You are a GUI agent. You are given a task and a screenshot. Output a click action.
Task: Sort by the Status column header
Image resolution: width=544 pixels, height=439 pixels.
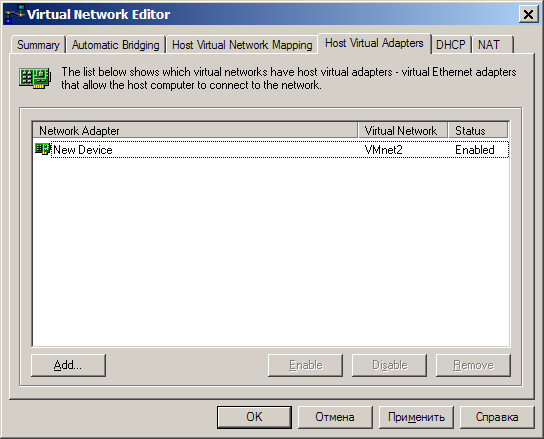click(x=478, y=130)
